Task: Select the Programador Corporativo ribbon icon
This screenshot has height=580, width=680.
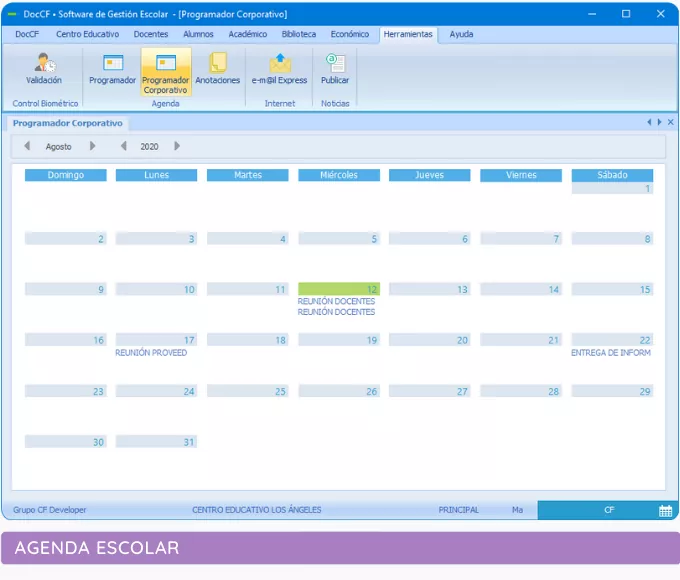Action: tap(165, 70)
